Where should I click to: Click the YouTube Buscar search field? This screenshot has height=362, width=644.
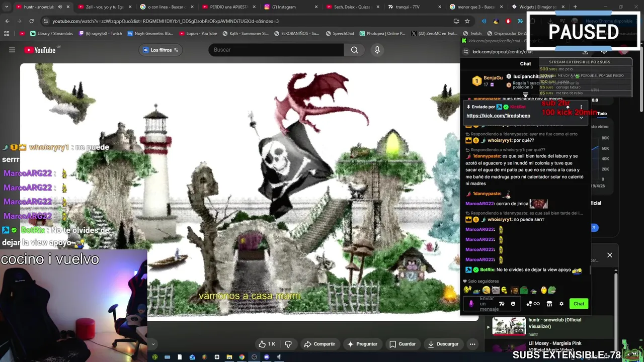pos(276,50)
